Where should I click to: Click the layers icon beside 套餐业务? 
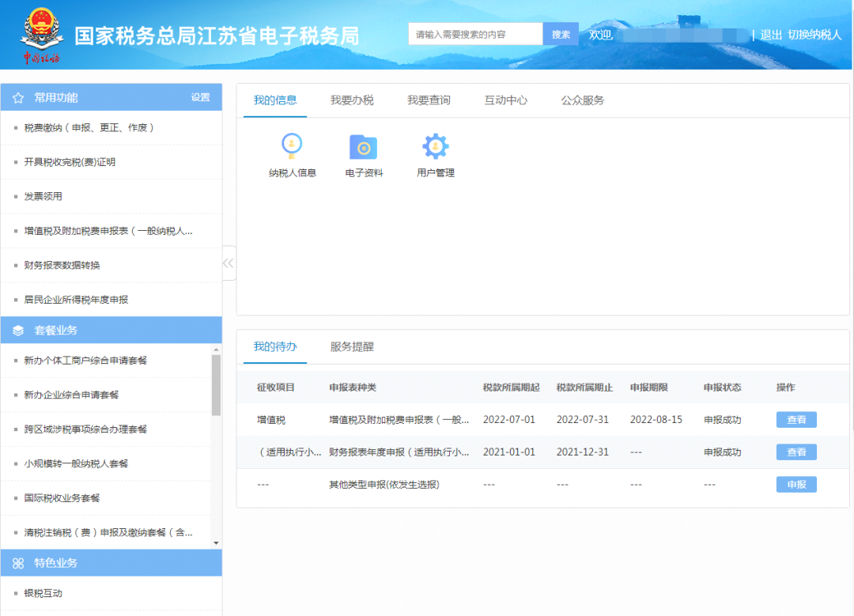[x=18, y=331]
